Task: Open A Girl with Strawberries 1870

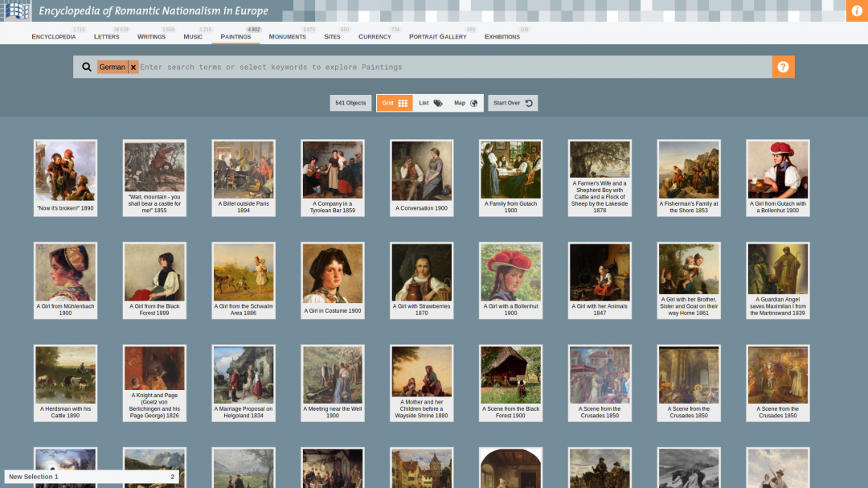Action: pos(422,281)
